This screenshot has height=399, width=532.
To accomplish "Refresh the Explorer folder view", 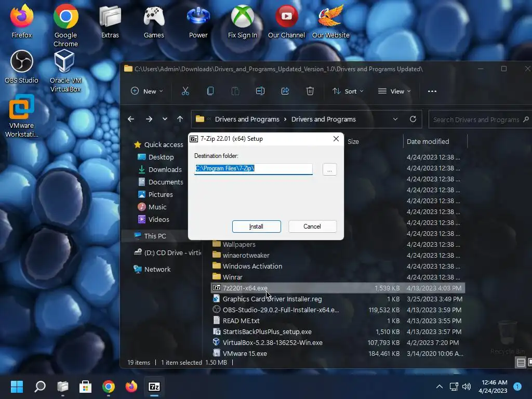I will pyautogui.click(x=413, y=119).
